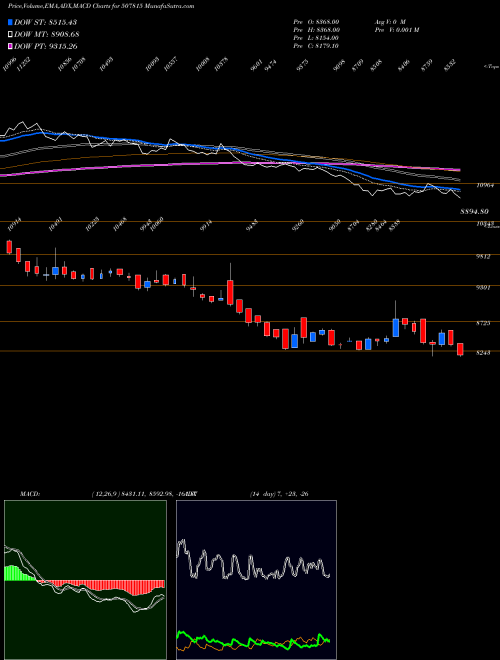Screen dimensions: 500x660
Task: Click the 'Pre C: 8179.10' value
Action: click(316, 46)
